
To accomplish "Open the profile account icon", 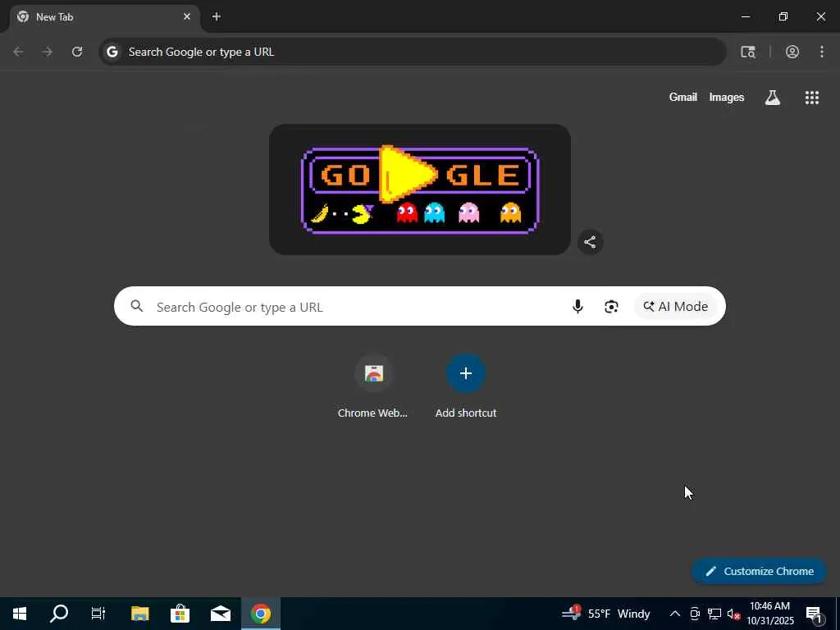I will point(792,52).
